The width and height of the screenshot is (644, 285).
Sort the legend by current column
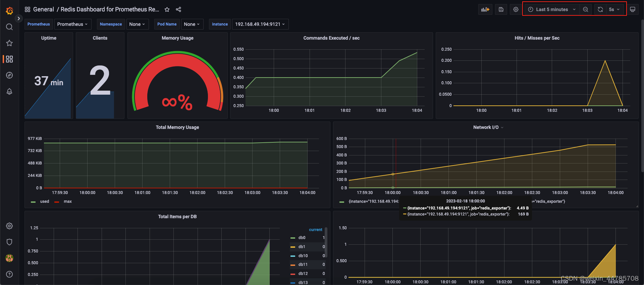pos(316,230)
